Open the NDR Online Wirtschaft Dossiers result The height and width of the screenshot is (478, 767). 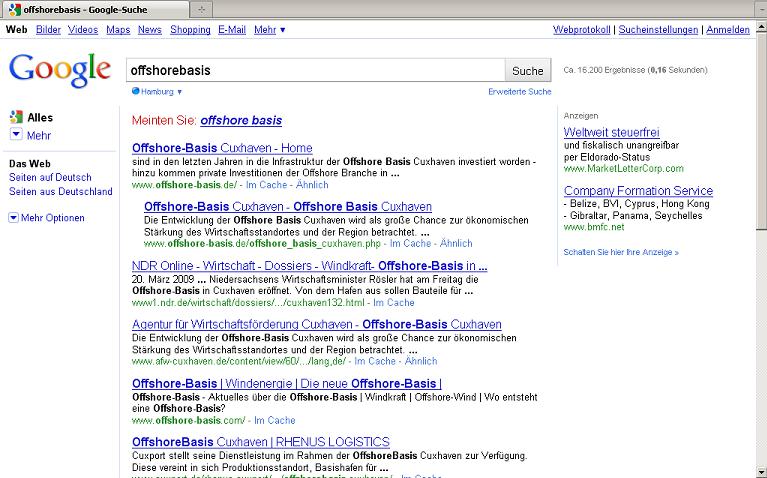tap(310, 266)
